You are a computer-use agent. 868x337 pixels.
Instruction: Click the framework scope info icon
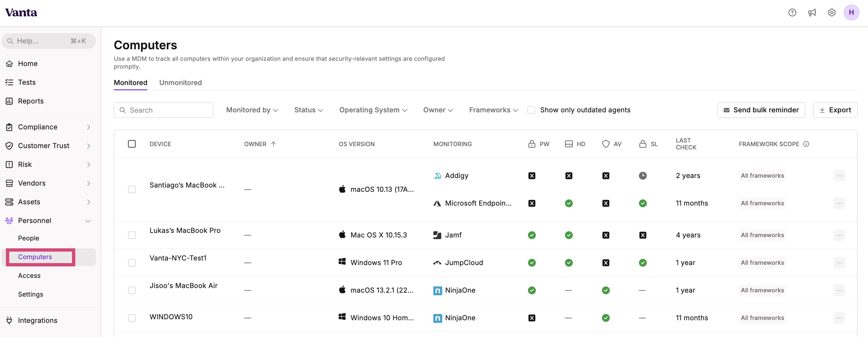pyautogui.click(x=806, y=144)
